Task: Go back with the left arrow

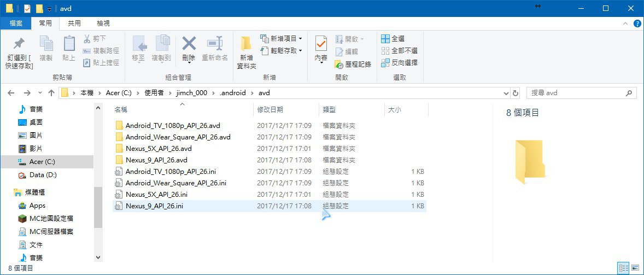Action: 11,93
